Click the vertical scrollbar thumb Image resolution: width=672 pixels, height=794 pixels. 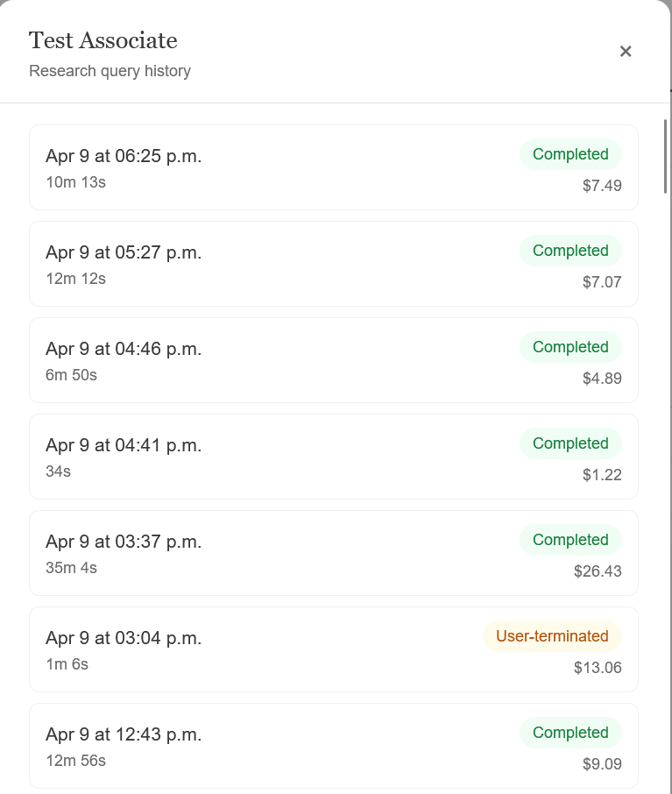(x=666, y=156)
